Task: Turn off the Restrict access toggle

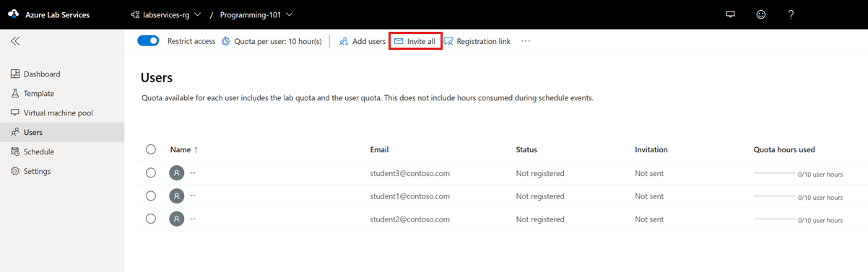Action: [x=148, y=41]
